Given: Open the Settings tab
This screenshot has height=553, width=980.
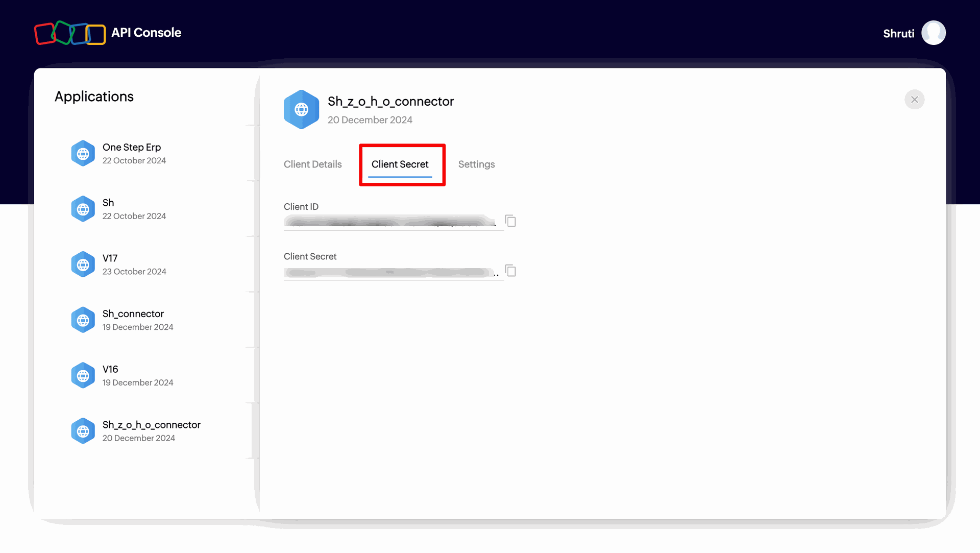Looking at the screenshot, I should tap(476, 164).
